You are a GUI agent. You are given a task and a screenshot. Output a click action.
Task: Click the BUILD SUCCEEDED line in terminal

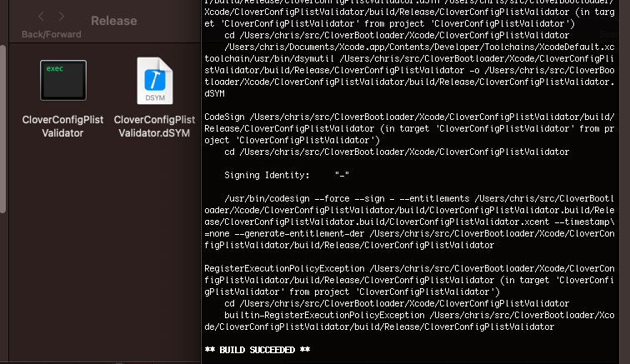(257, 350)
